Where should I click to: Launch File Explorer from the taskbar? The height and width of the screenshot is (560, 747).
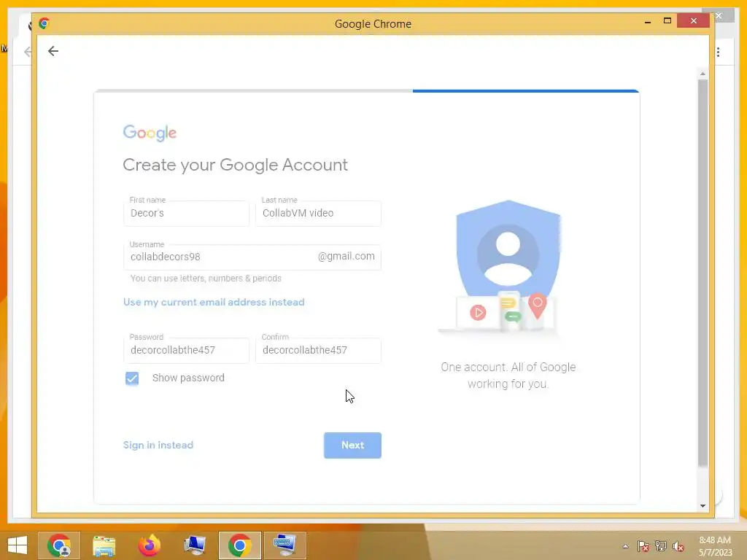pyautogui.click(x=104, y=545)
